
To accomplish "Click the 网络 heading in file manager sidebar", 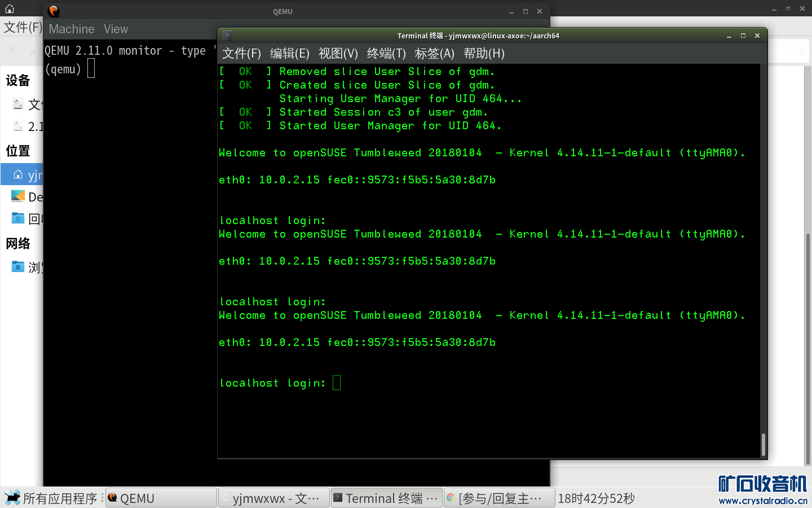I will coord(18,243).
